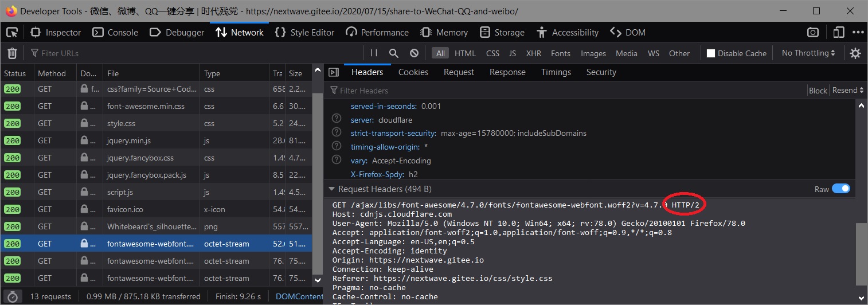Open help for strict-transport-security header
Viewport: 868px width, 305px height.
[x=337, y=133]
